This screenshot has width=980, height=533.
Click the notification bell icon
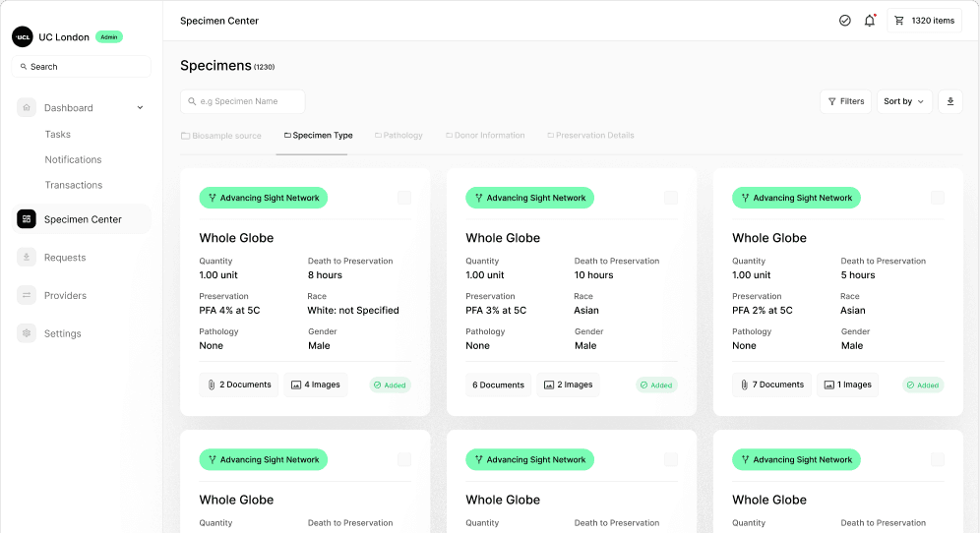pos(870,21)
